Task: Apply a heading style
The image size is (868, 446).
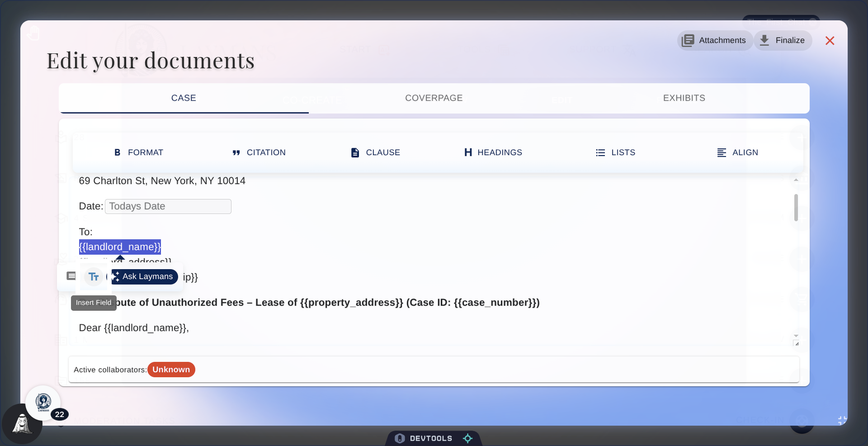Action: [x=492, y=152]
